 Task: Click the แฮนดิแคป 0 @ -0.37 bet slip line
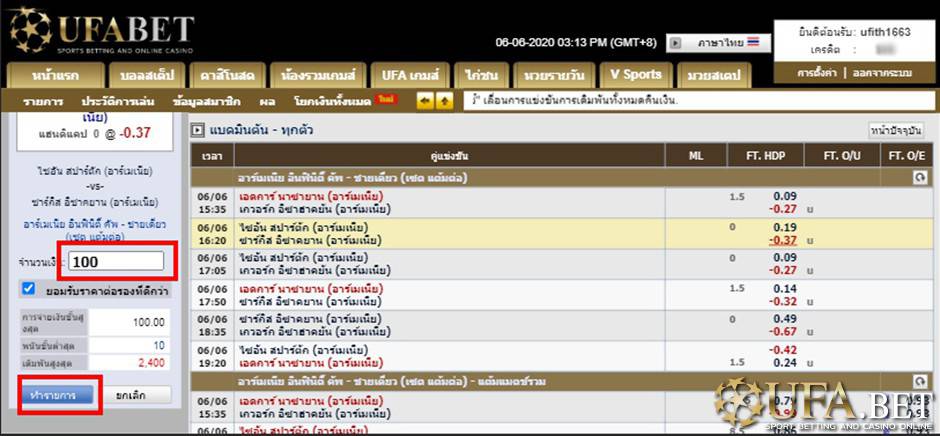(x=95, y=134)
